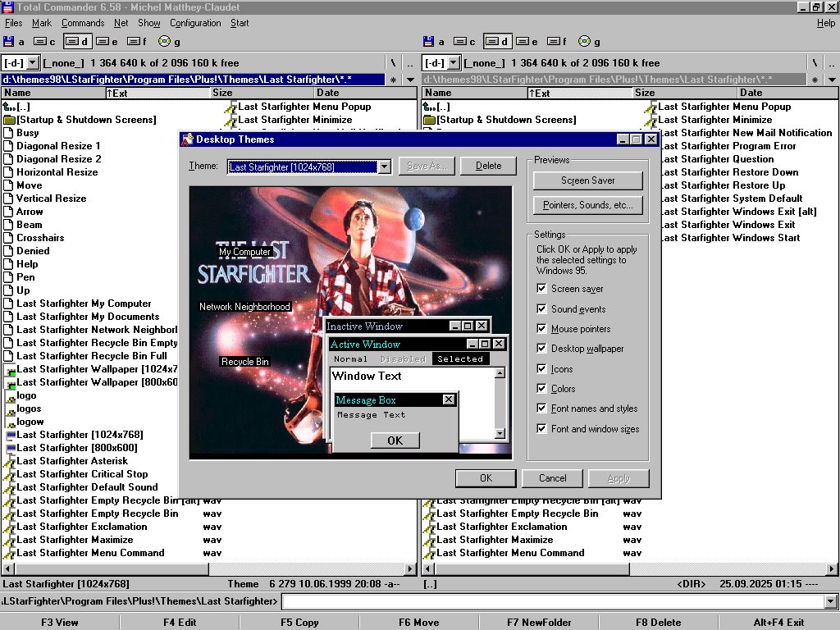The height and width of the screenshot is (630, 840).
Task: Expand the Theme selection combo box
Action: pos(384,167)
